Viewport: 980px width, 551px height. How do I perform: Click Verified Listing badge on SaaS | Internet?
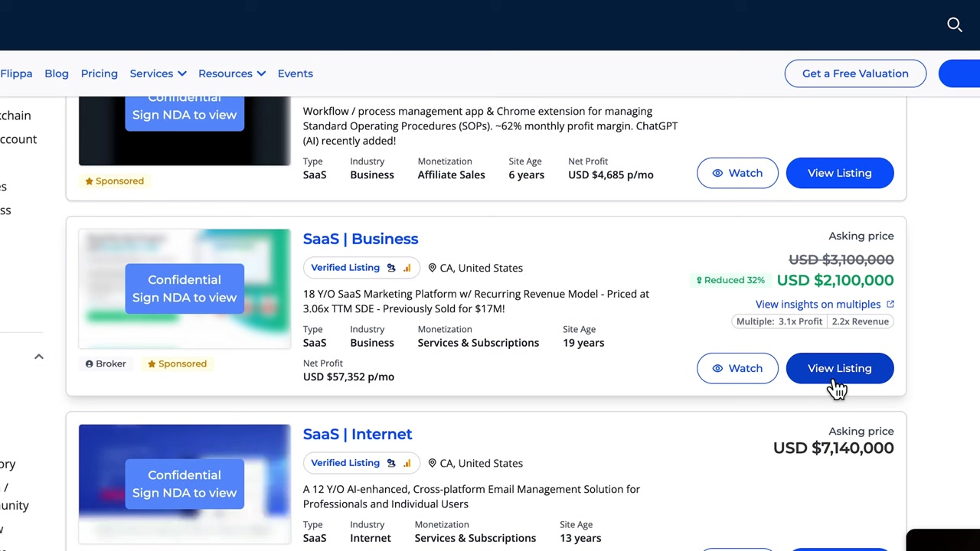[x=361, y=463]
